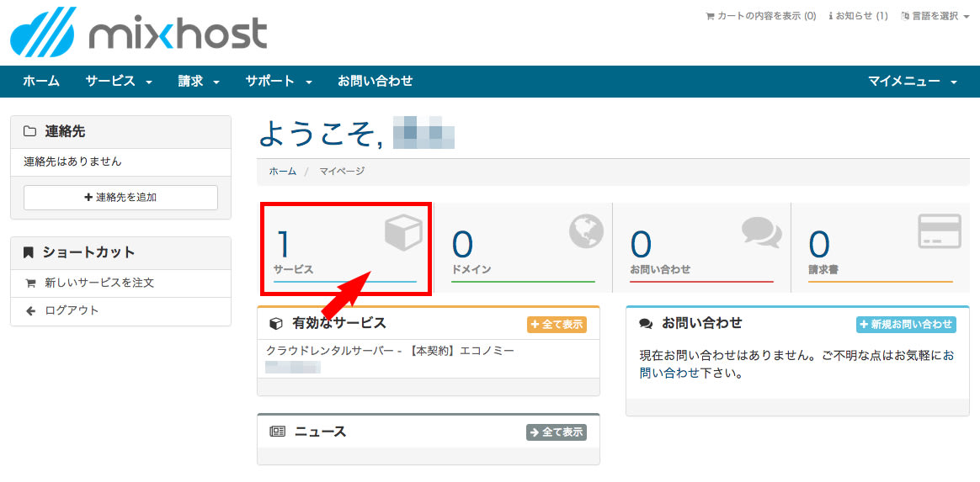Click the 連絡先はありません text
This screenshot has width=980, height=482.
tap(72, 162)
